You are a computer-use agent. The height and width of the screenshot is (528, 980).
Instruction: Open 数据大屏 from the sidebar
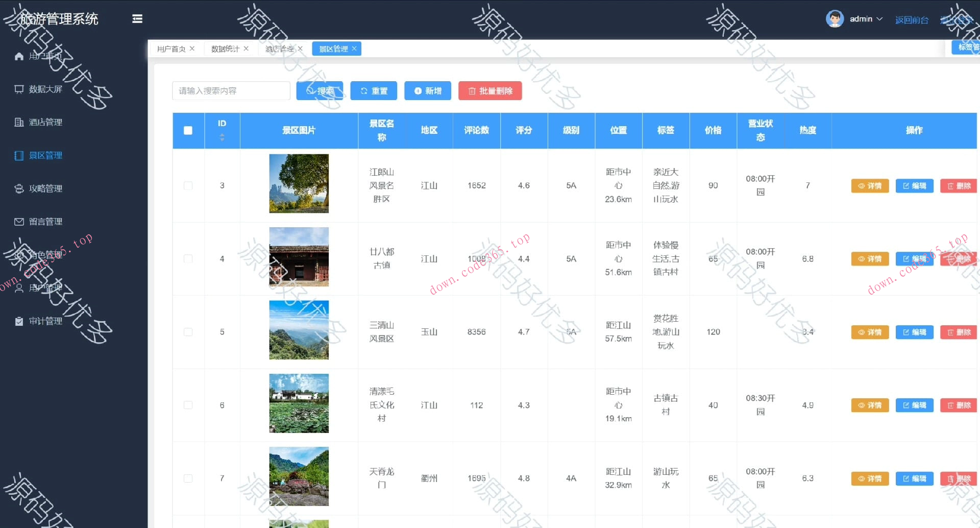pyautogui.click(x=45, y=89)
